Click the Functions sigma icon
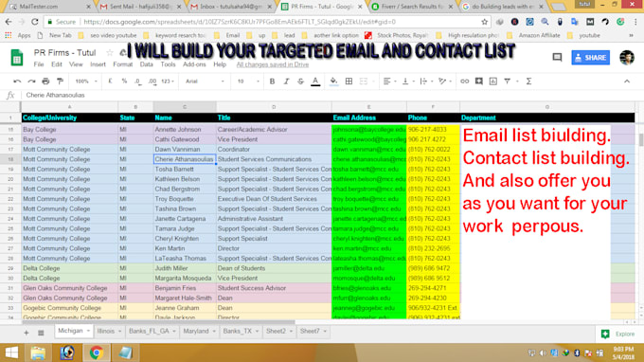644x362 pixels. (x=529, y=81)
